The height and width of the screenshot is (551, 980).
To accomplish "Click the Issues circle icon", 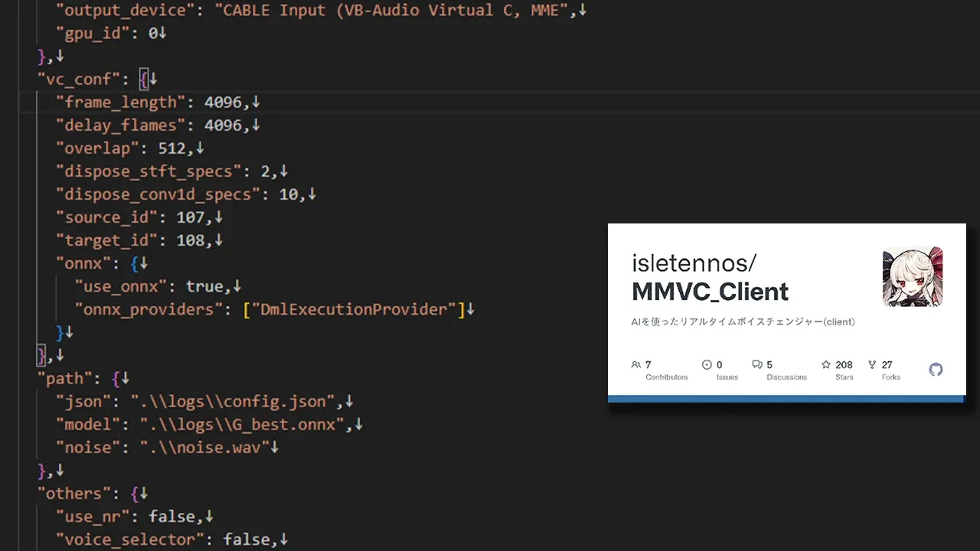I will pyautogui.click(x=707, y=365).
